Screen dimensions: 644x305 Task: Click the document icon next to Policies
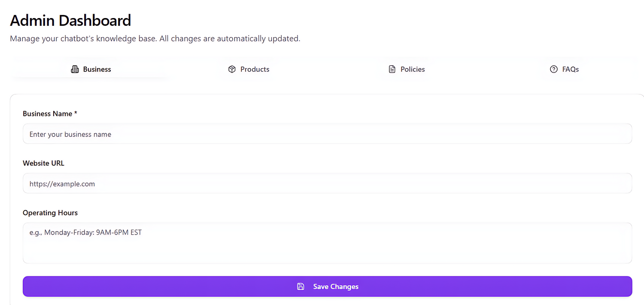392,69
